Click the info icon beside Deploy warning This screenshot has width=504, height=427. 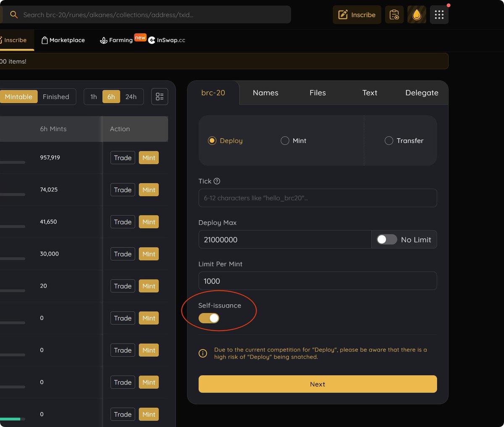[x=202, y=353]
